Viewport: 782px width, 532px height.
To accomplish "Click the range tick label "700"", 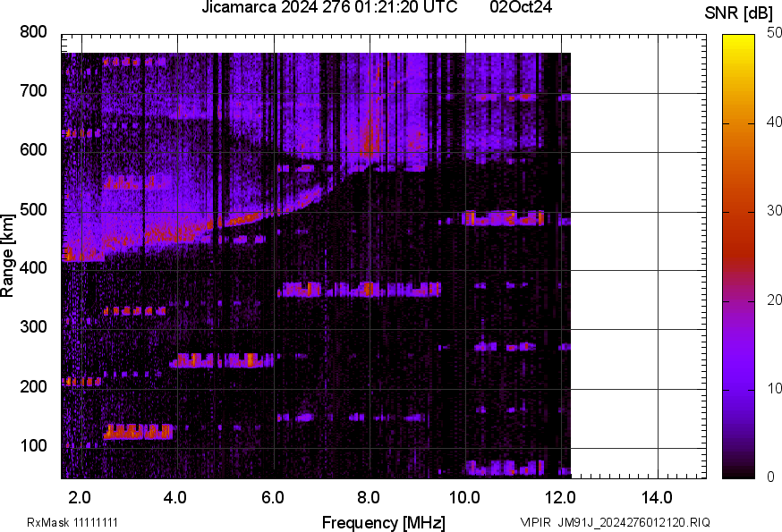I will pos(33,90).
